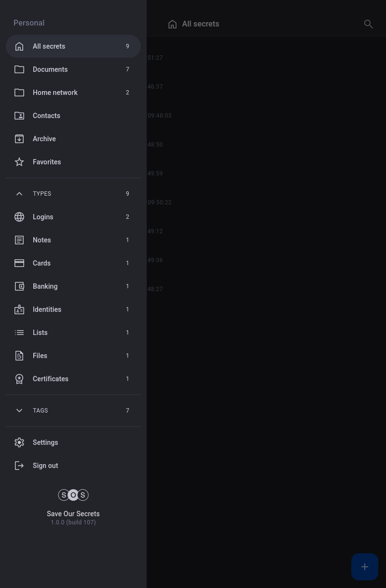Sign out of the vault

coord(45,466)
